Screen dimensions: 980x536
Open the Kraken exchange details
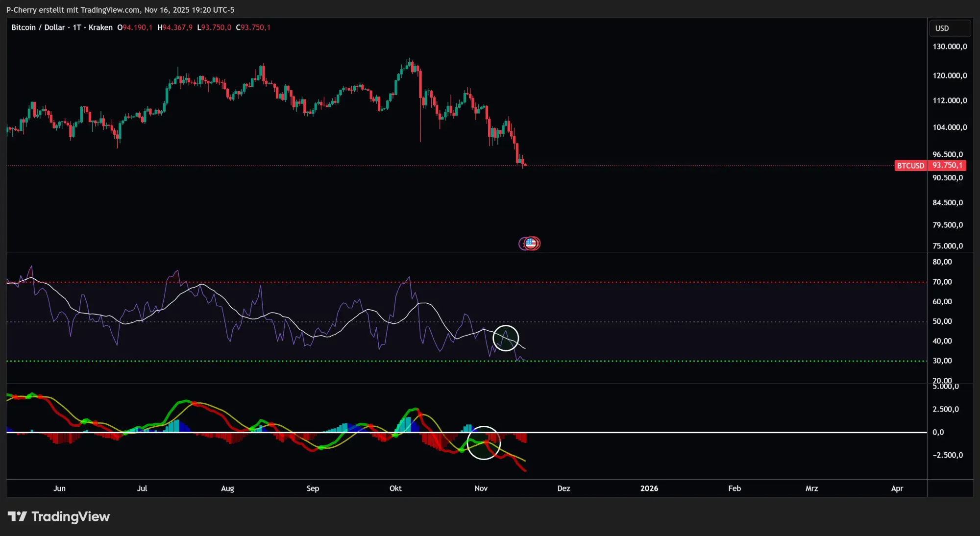tap(100, 27)
